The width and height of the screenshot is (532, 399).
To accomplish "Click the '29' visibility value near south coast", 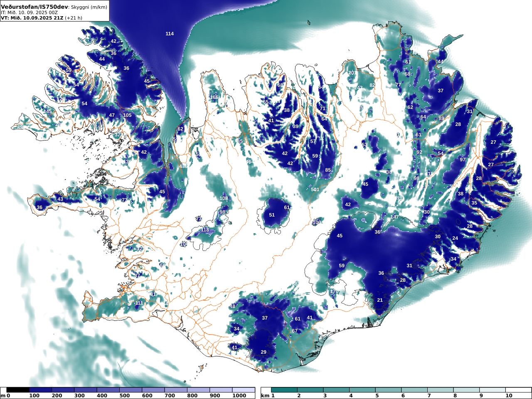I will [264, 352].
